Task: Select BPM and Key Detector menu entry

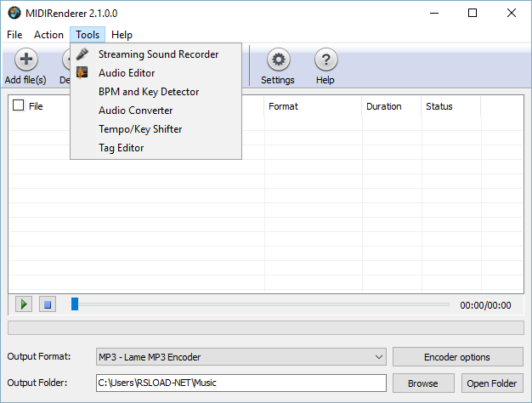Action: pyautogui.click(x=156, y=92)
